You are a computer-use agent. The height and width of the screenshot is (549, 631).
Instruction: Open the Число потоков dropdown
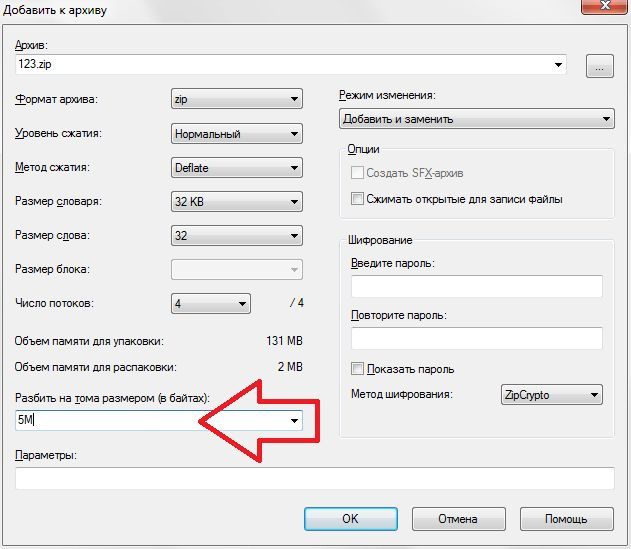[x=211, y=303]
